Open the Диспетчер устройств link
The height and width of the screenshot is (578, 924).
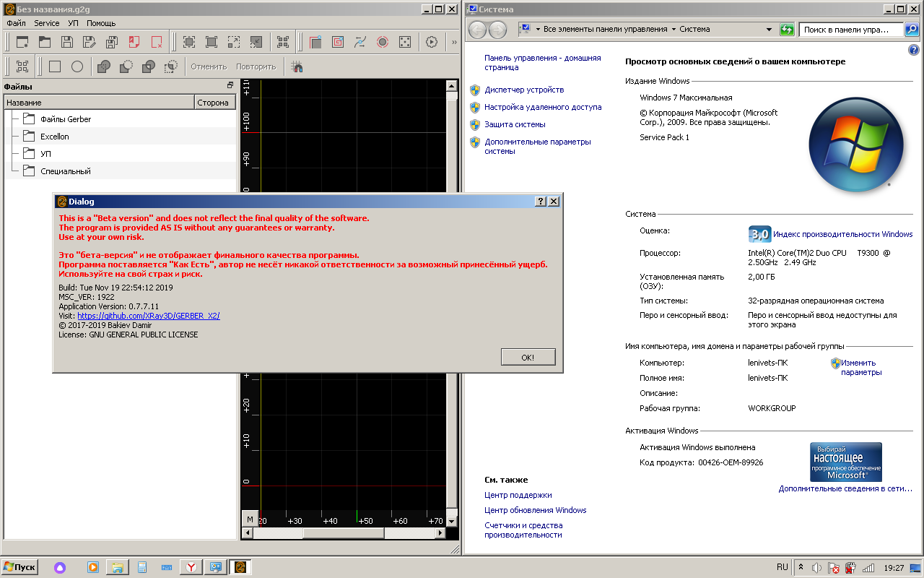click(524, 90)
